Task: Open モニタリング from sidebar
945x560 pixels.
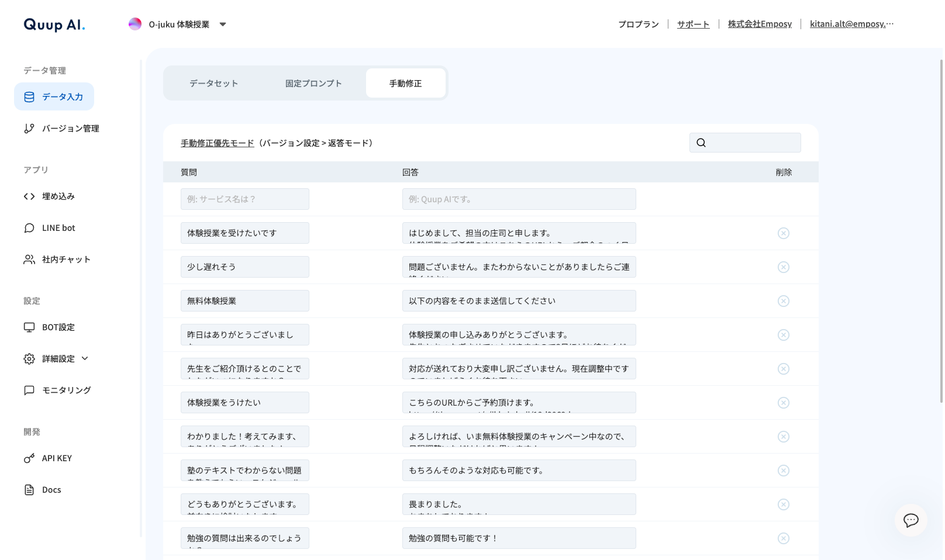Action: (x=66, y=390)
